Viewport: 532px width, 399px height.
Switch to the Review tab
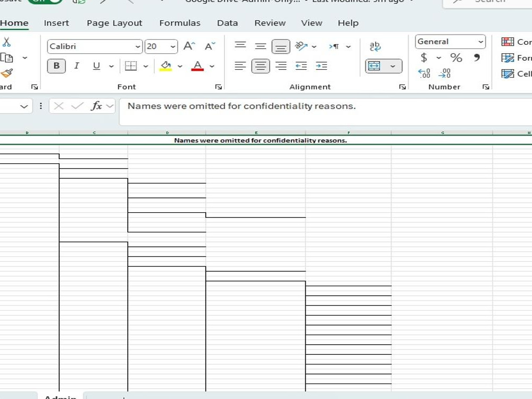(270, 23)
